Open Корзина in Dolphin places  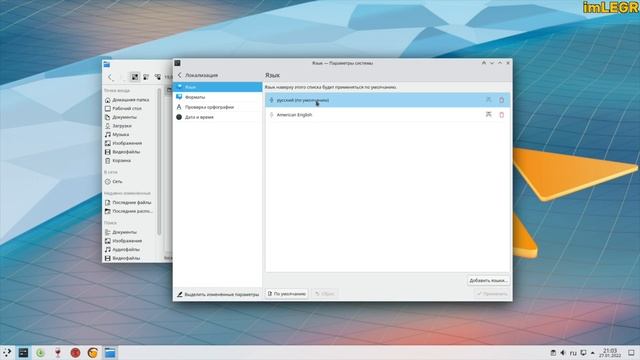(130, 160)
